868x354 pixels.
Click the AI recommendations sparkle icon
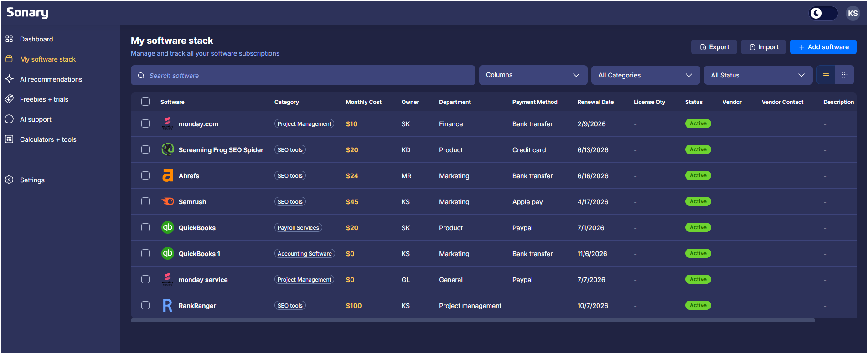coord(9,79)
